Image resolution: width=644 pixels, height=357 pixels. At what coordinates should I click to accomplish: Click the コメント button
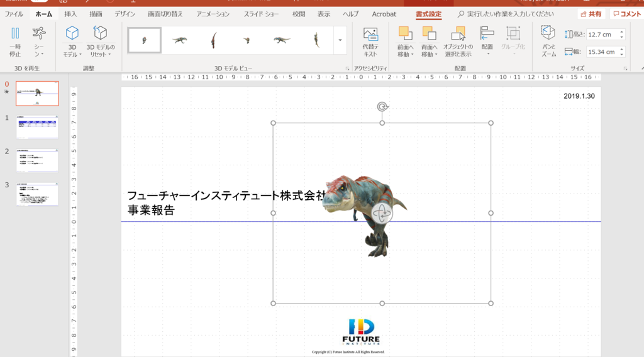626,14
